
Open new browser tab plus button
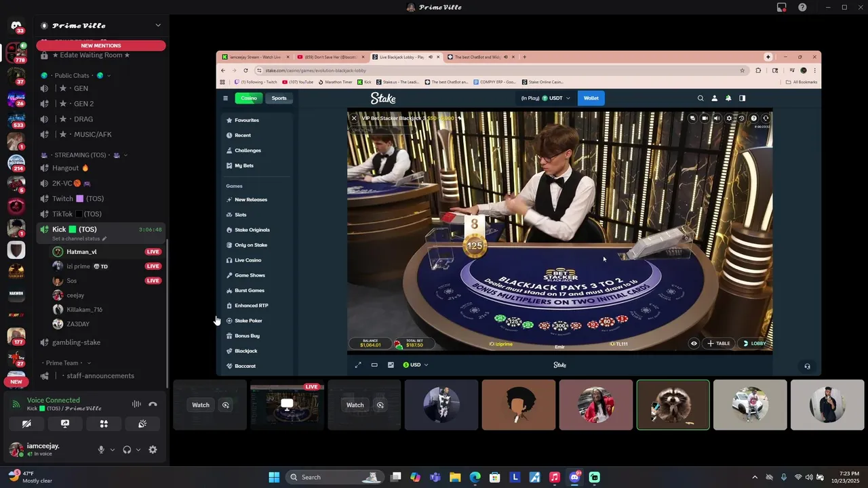(524, 57)
